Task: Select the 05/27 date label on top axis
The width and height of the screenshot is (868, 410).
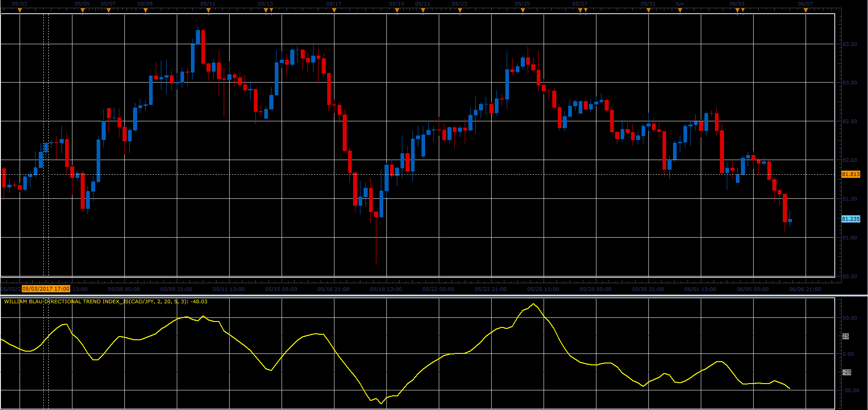Action: pyautogui.click(x=580, y=4)
